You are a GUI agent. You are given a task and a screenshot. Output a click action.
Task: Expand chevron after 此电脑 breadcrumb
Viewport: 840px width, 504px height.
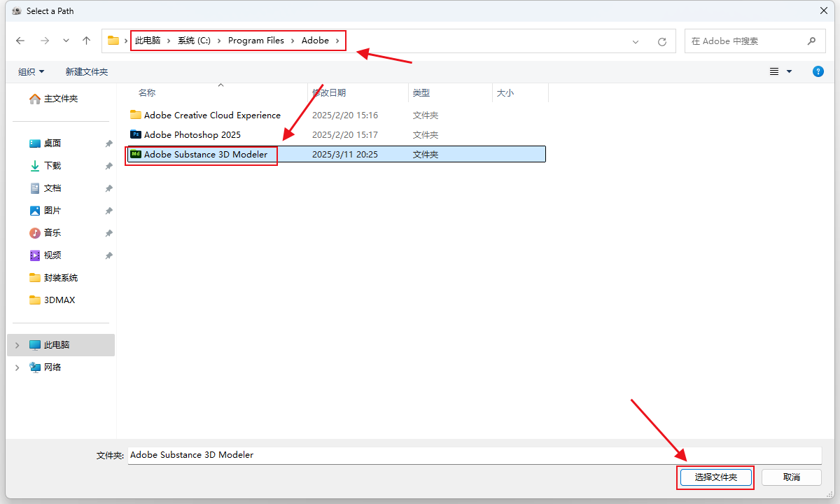[x=169, y=41]
